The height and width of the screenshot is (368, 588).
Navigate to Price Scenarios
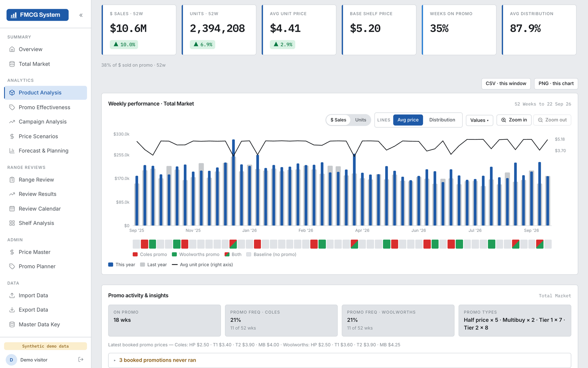point(46,137)
